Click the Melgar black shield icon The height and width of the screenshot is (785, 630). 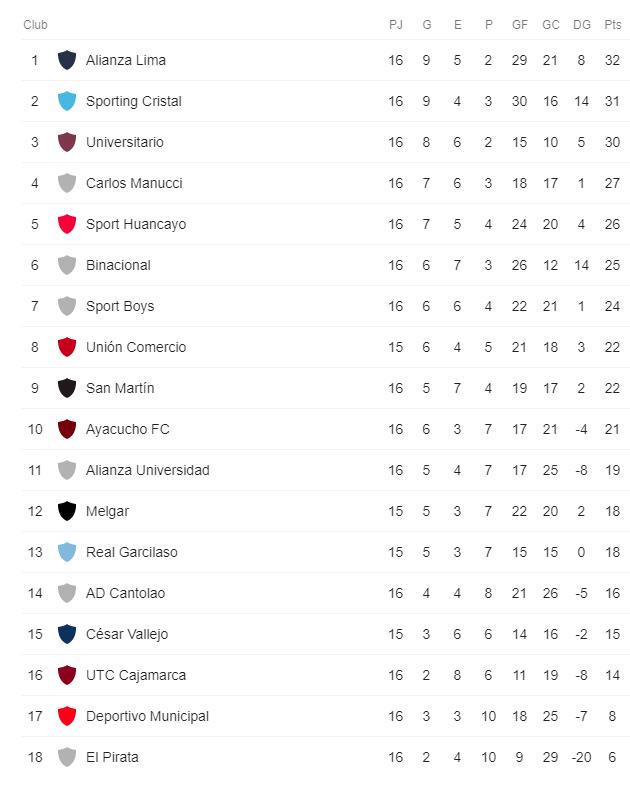67,511
